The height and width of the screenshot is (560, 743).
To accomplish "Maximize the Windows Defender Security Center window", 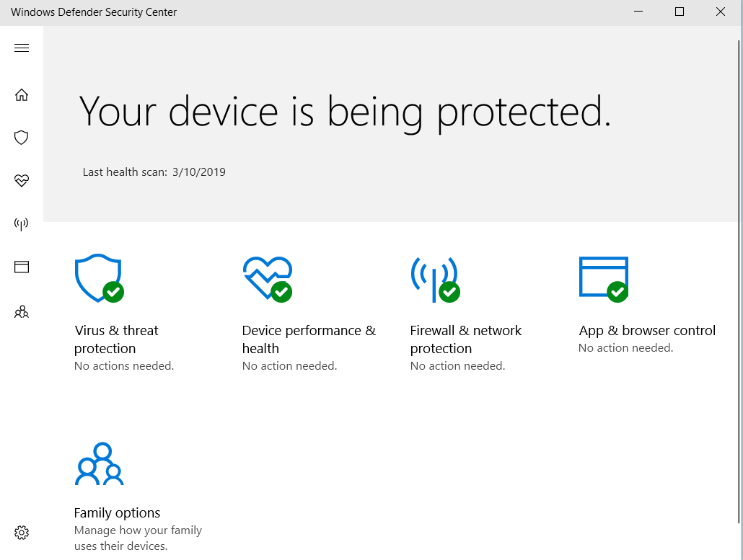I will [x=680, y=12].
